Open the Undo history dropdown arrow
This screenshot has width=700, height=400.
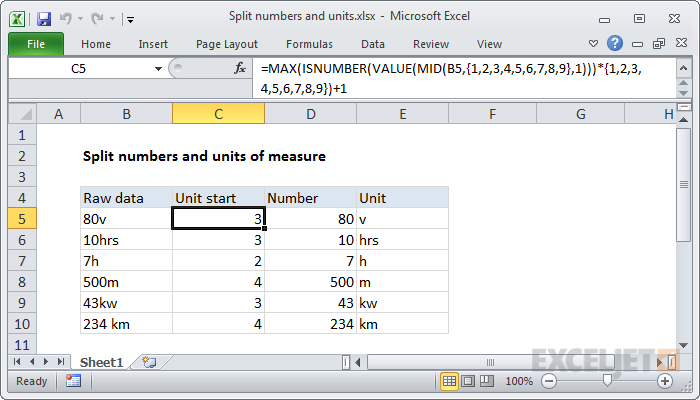coord(80,19)
